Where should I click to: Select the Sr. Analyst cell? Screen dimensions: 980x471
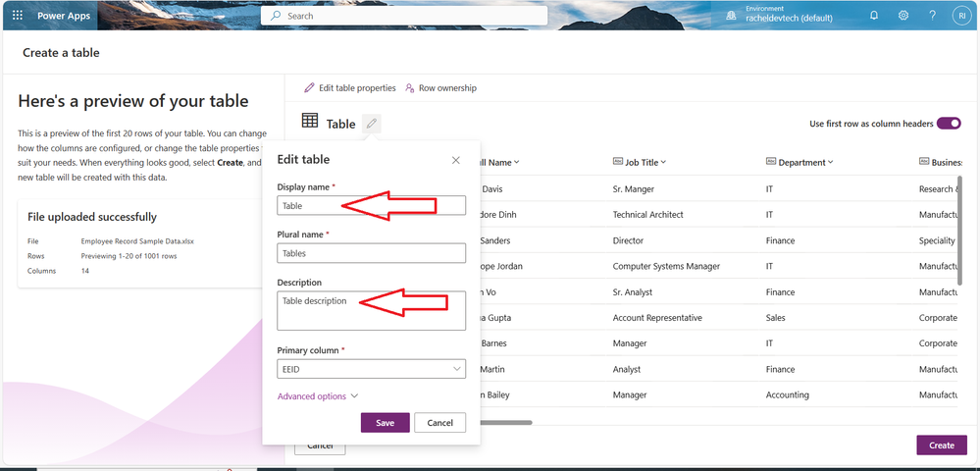pyautogui.click(x=633, y=292)
